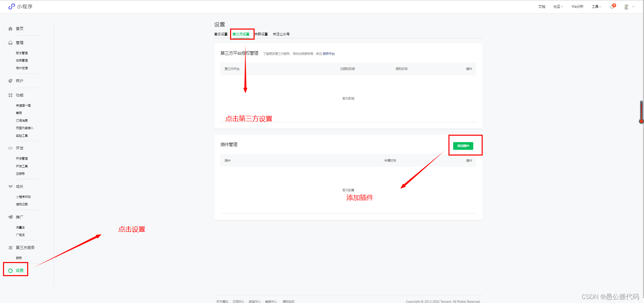644x303 pixels.
Task: Click the 授权时间 column header
Action: coord(401,69)
